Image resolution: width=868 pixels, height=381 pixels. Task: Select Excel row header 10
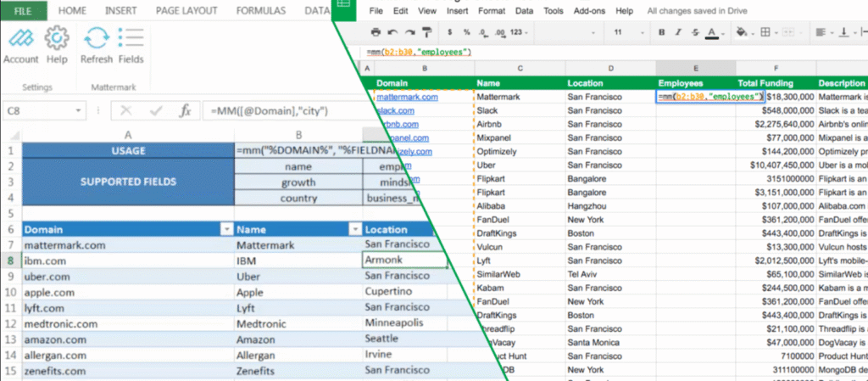[x=10, y=292]
